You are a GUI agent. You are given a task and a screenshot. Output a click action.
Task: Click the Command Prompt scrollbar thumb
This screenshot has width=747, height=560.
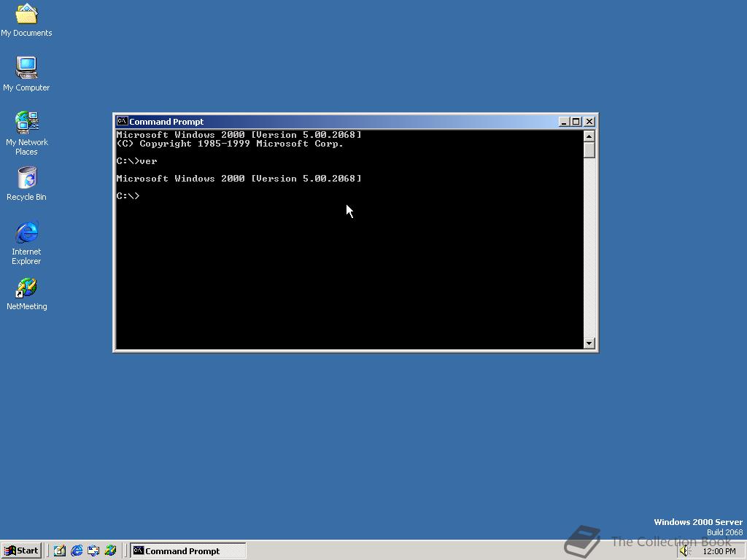click(589, 150)
